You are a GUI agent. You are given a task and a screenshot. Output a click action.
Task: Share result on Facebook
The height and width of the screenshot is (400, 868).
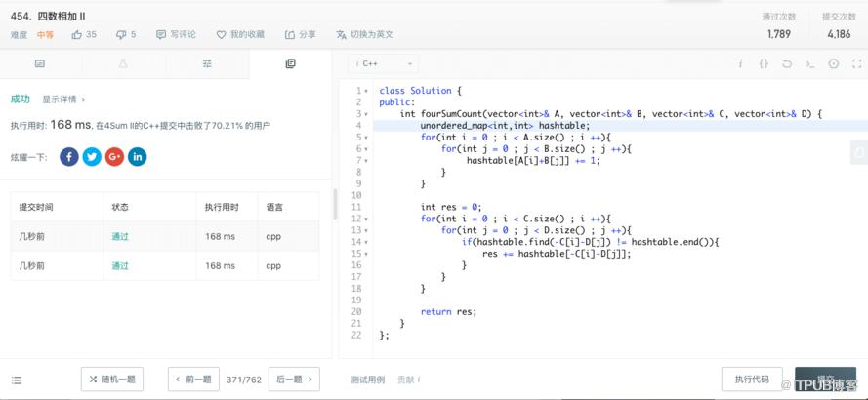69,157
